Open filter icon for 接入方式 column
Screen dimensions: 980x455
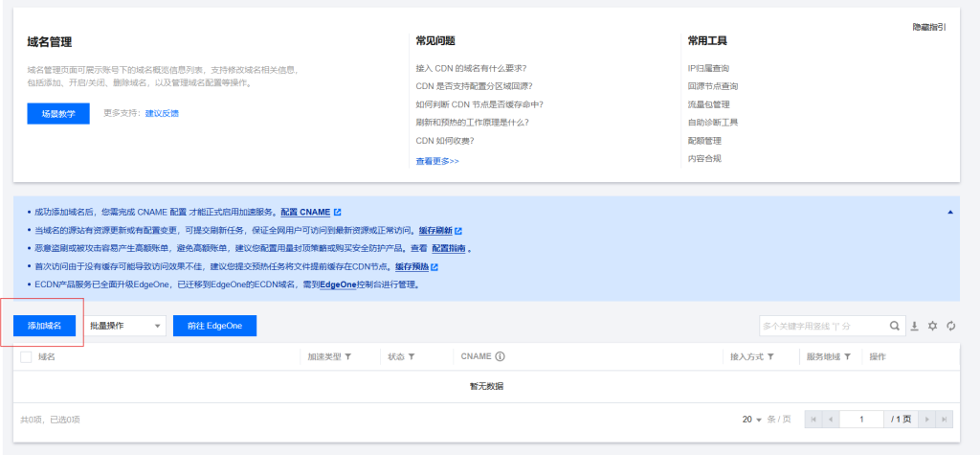point(770,356)
